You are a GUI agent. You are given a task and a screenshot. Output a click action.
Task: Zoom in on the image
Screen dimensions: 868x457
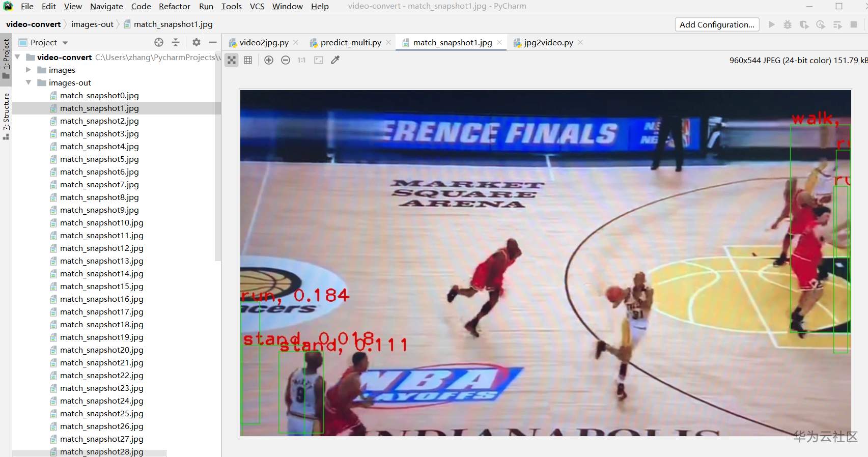269,60
